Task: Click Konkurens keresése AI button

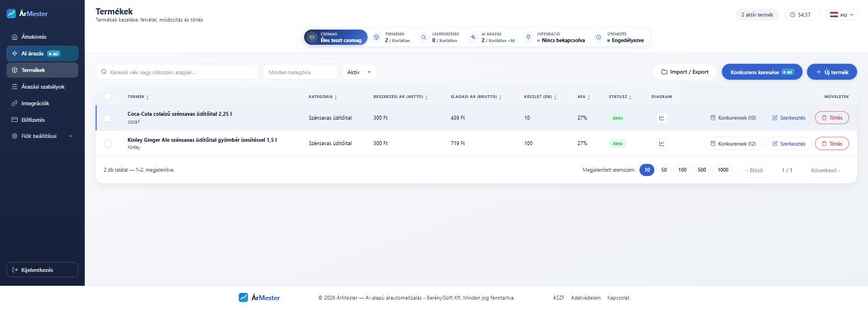Action: pos(762,72)
